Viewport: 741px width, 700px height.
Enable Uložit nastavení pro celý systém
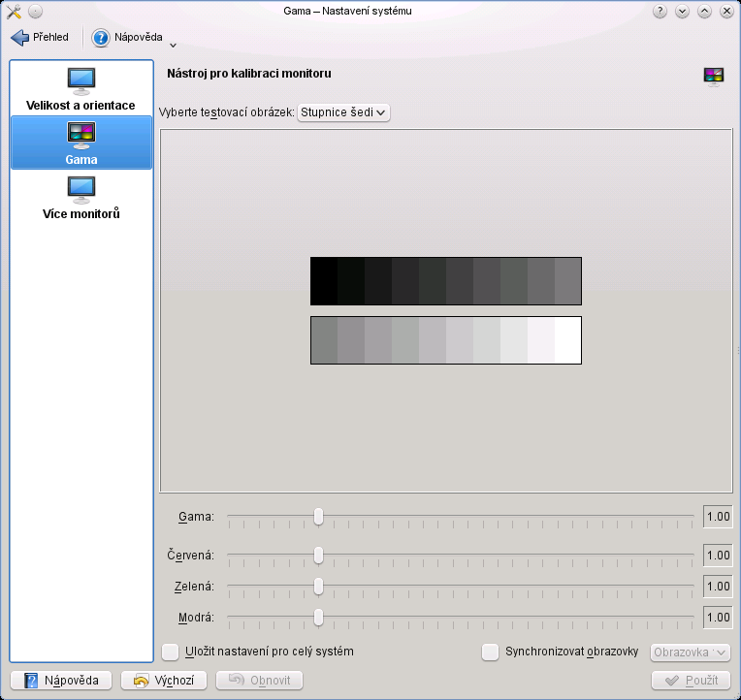(170, 652)
